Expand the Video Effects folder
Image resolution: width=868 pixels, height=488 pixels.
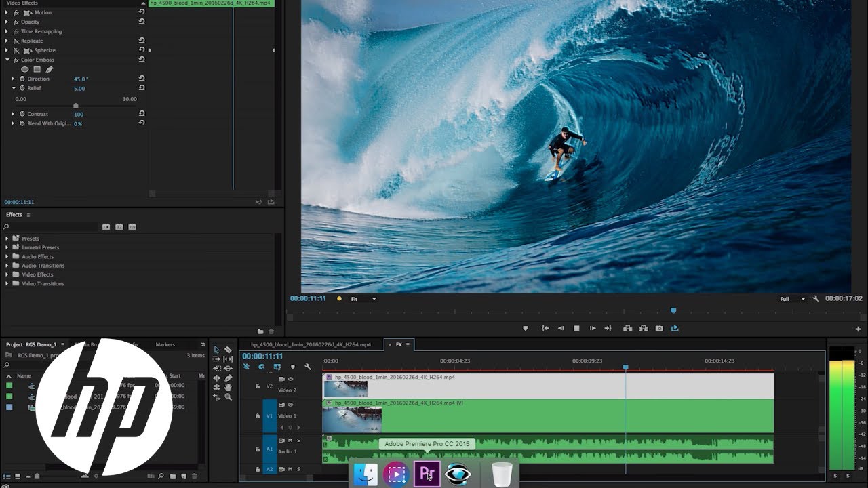[x=7, y=274]
